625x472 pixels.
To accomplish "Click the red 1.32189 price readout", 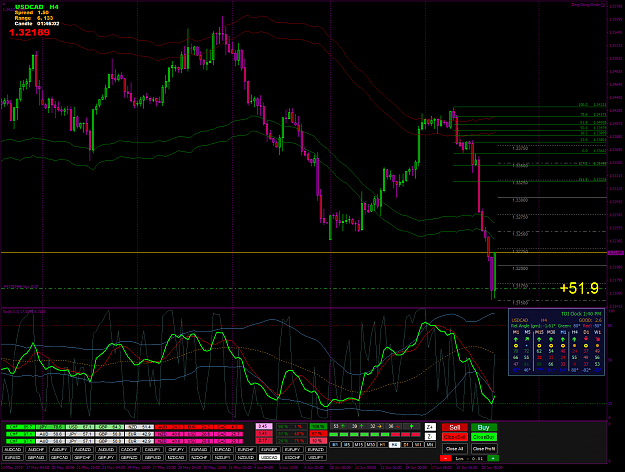I will point(29,32).
